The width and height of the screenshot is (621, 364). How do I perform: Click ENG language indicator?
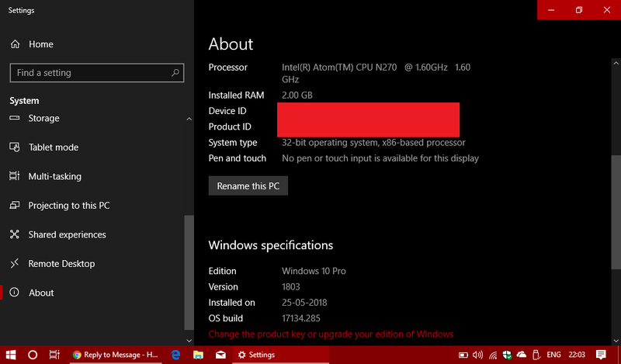click(553, 355)
